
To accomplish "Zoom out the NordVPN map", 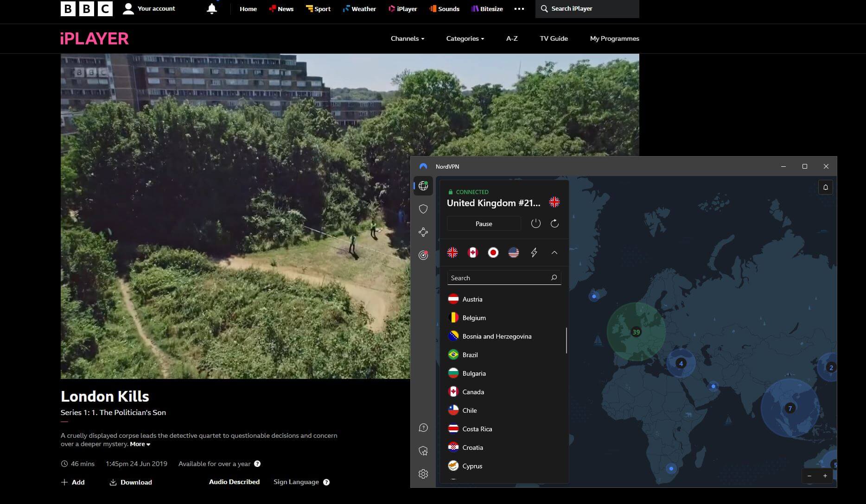I will [809, 476].
